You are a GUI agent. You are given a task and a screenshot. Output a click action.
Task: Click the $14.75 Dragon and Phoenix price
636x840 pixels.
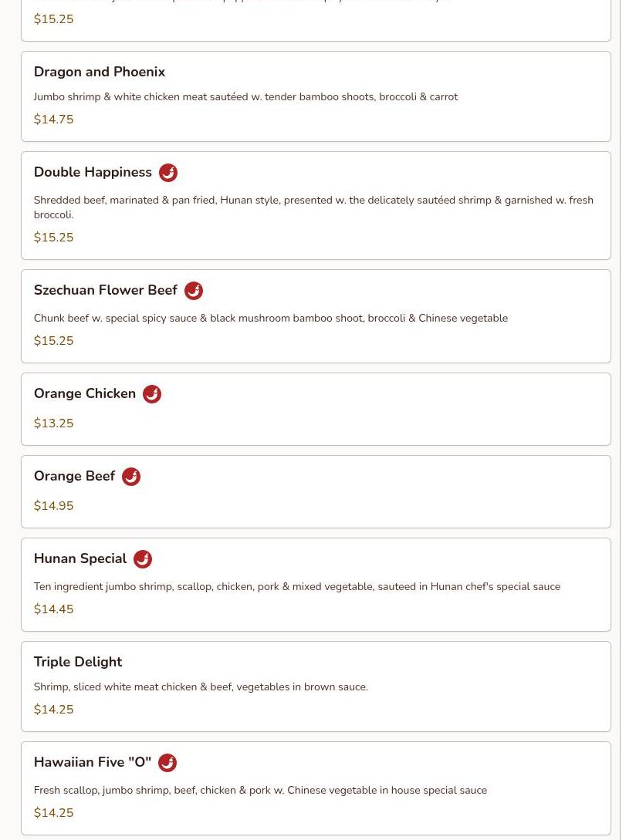click(x=53, y=119)
